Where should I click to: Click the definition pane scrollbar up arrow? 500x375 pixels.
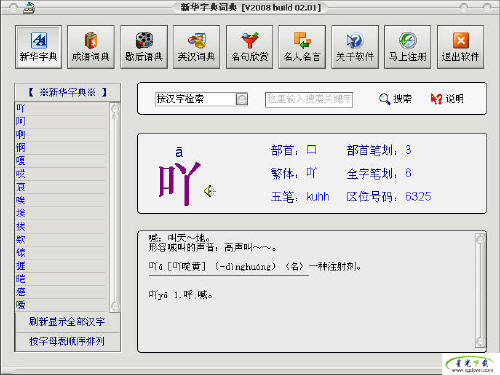coord(480,239)
